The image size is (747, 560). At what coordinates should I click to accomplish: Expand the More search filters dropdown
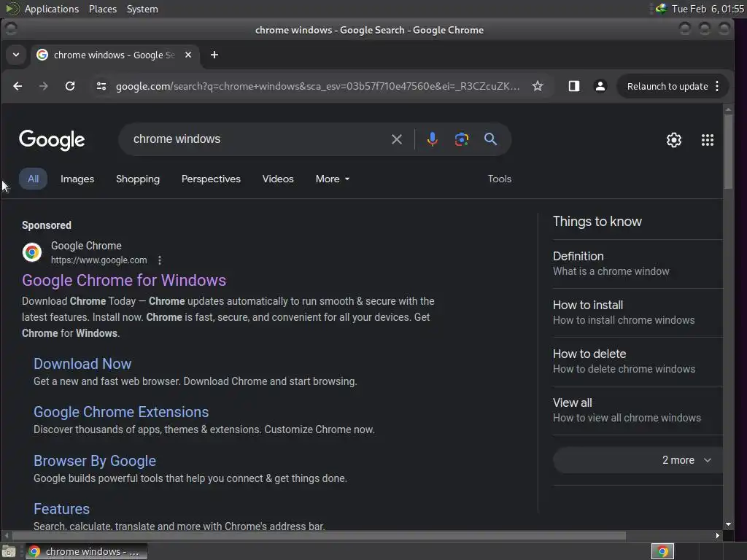tap(333, 179)
